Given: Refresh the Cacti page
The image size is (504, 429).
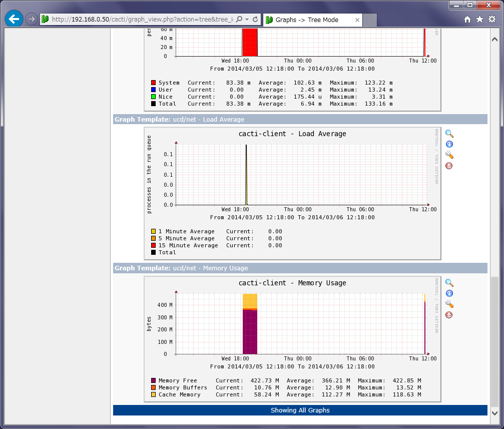Looking at the screenshot, I should pos(255,20).
